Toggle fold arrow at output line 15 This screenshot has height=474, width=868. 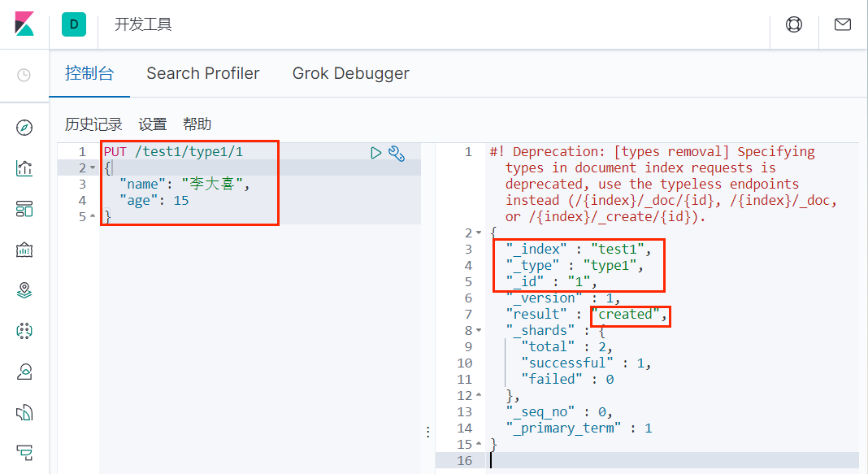coord(479,444)
